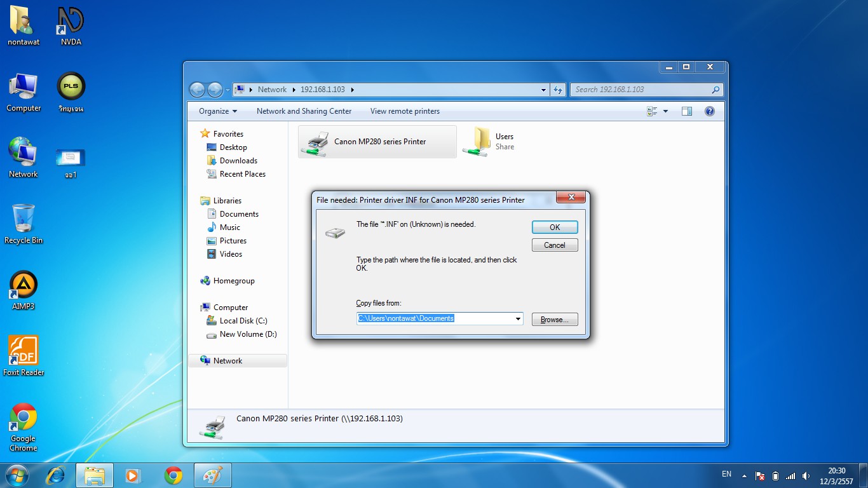Open the view options dropdown arrow
The height and width of the screenshot is (488, 868).
665,111
